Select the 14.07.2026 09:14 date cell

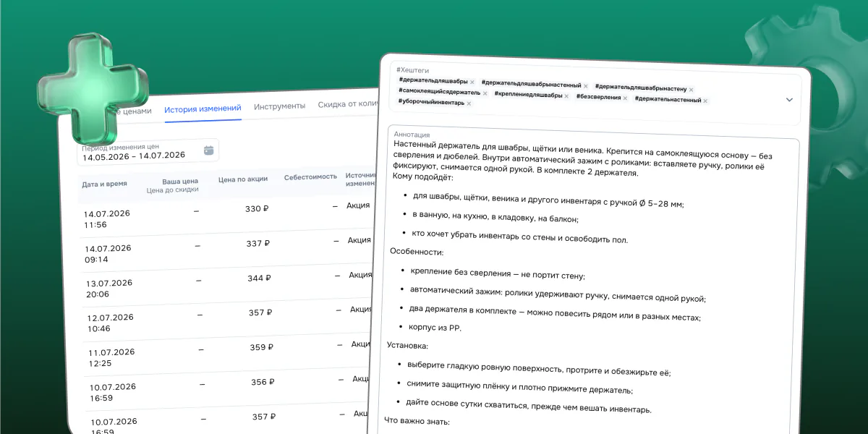click(108, 253)
